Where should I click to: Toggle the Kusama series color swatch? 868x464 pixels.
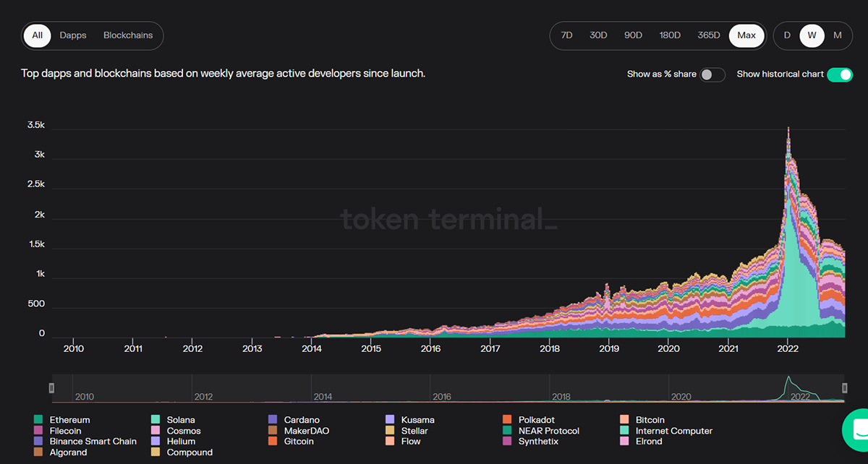click(x=390, y=420)
